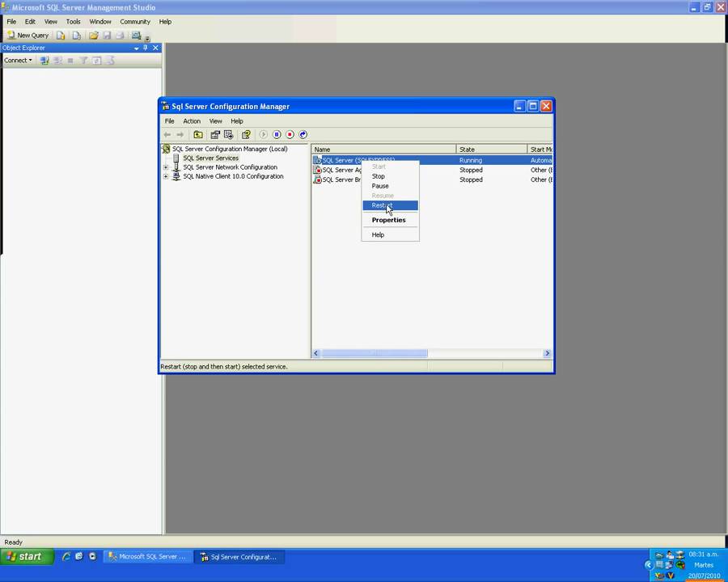Click the Print icon in SSMS toolbar
The height and width of the screenshot is (582, 728).
(x=120, y=36)
